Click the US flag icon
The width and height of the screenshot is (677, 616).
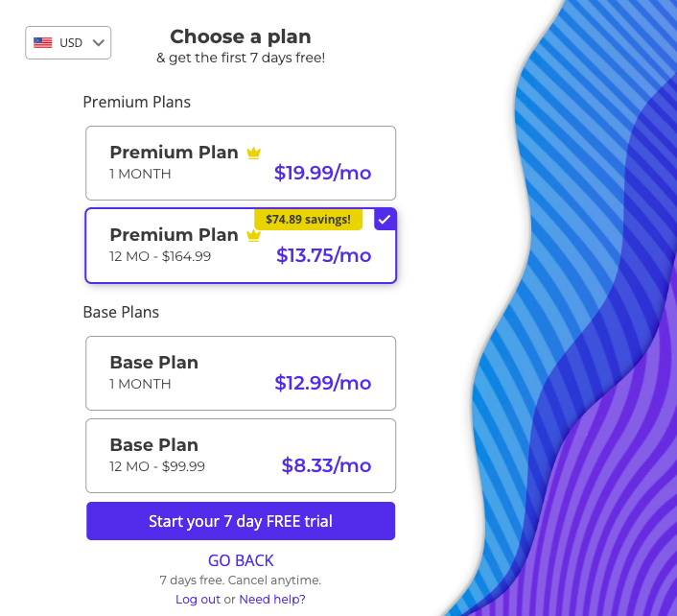tap(43, 42)
